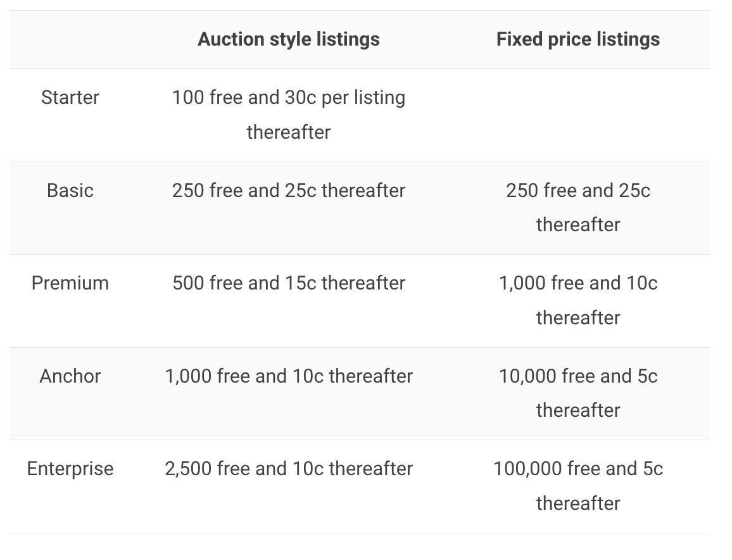Click the Fixed price listings column header
732x560 pixels.
point(578,40)
